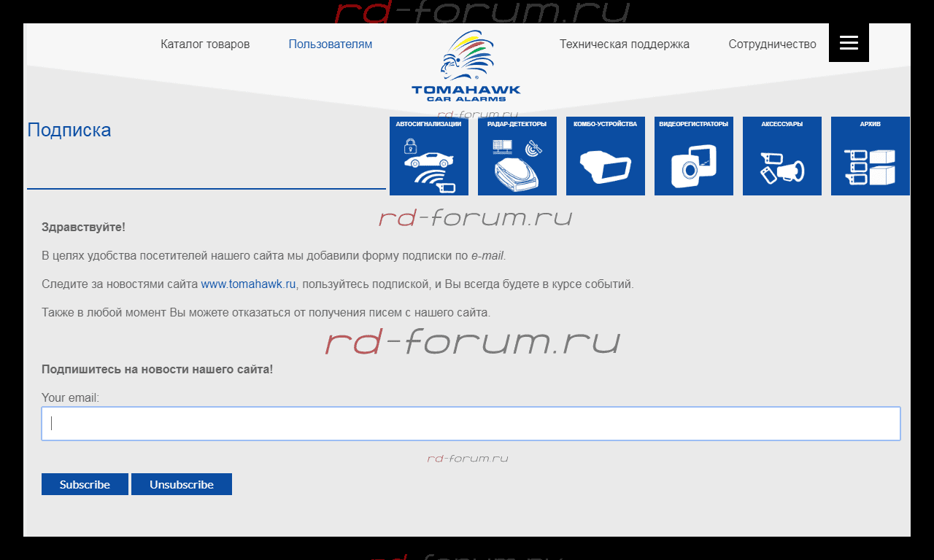Select Пользователям in the top navigation

331,44
